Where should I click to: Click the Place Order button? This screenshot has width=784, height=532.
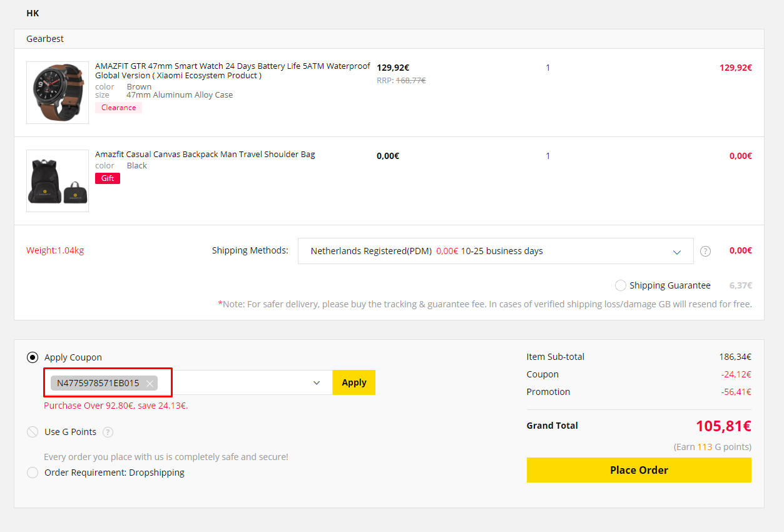click(x=639, y=470)
